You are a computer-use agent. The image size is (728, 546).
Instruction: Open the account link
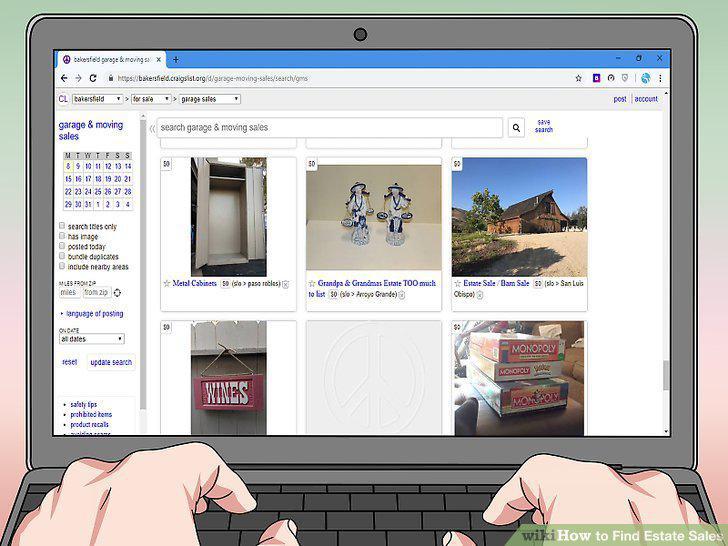(x=646, y=99)
